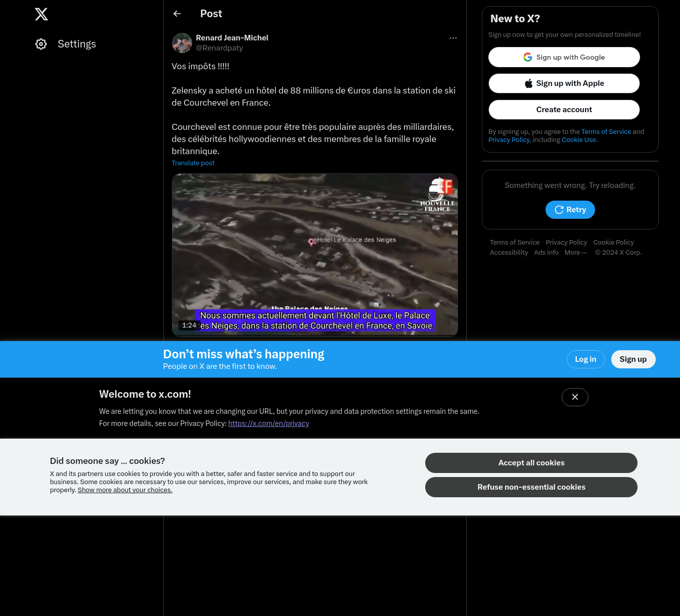Select the 'Vos impôts !!!!!' post text

[x=200, y=66]
